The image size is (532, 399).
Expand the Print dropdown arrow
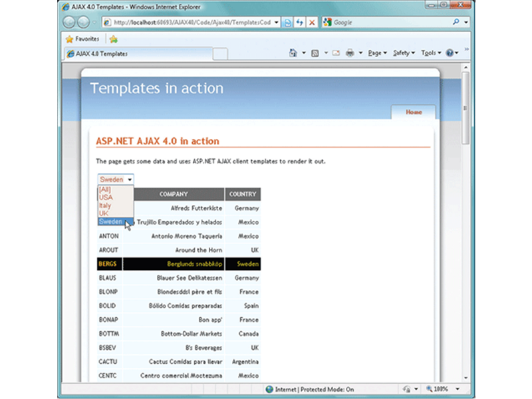pyautogui.click(x=360, y=53)
